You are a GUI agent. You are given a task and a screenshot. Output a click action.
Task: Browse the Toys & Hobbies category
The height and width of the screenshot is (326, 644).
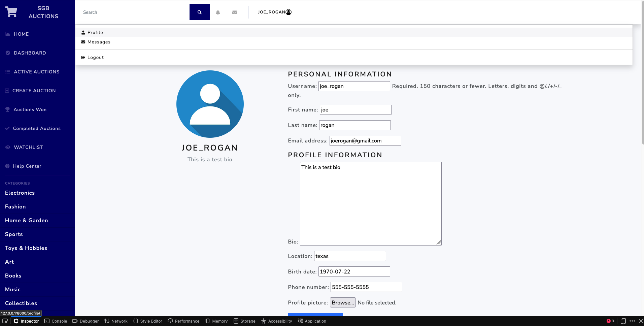(x=26, y=248)
